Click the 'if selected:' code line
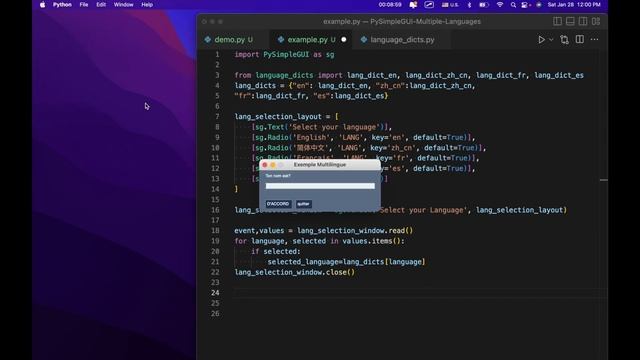This screenshot has height=360, width=640. click(x=276, y=251)
